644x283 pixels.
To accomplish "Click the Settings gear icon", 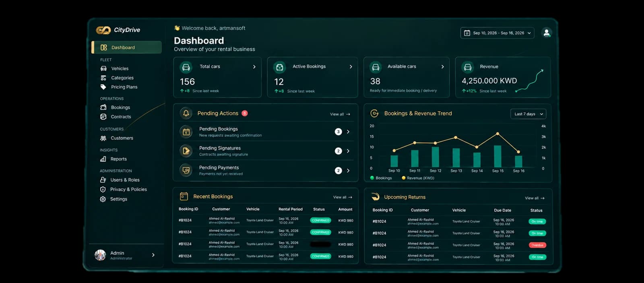I will pyautogui.click(x=103, y=199).
